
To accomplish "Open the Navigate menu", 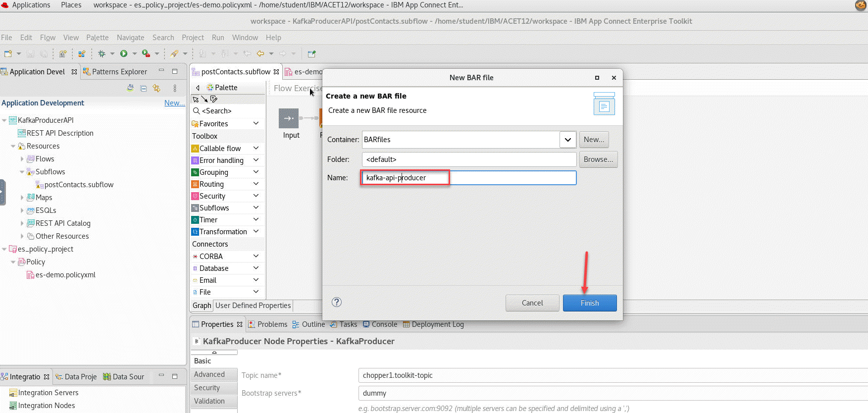I will click(130, 38).
